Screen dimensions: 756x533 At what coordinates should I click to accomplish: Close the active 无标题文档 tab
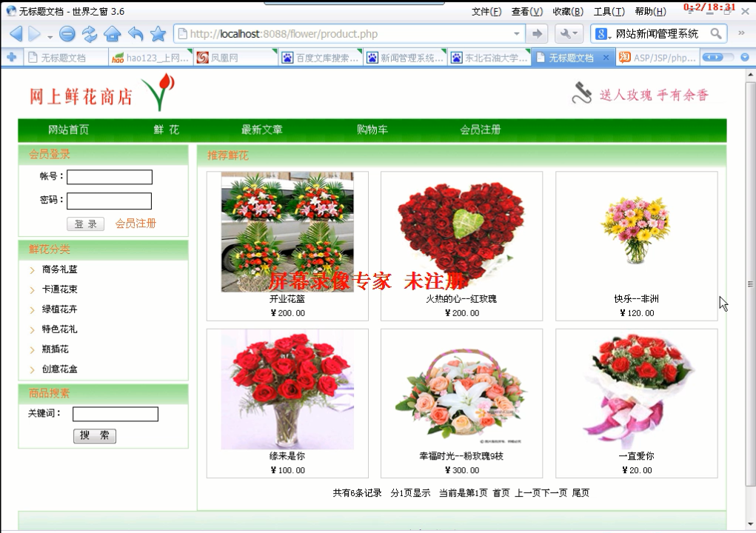click(x=606, y=57)
